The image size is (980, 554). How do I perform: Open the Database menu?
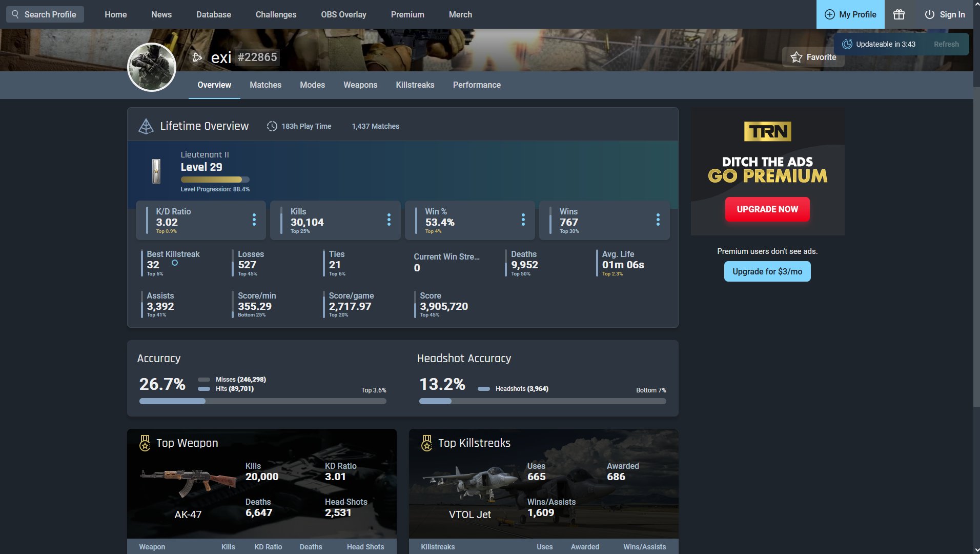214,14
